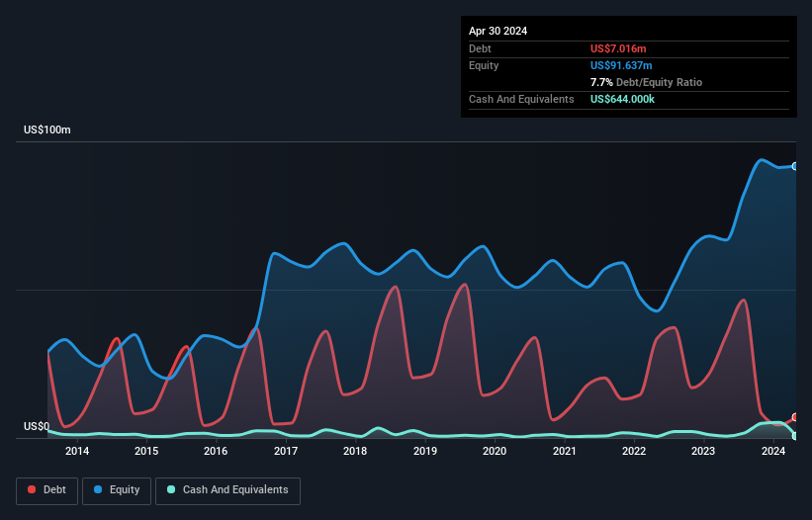
Task: Select the 2024 x-axis label
Action: pyautogui.click(x=773, y=451)
